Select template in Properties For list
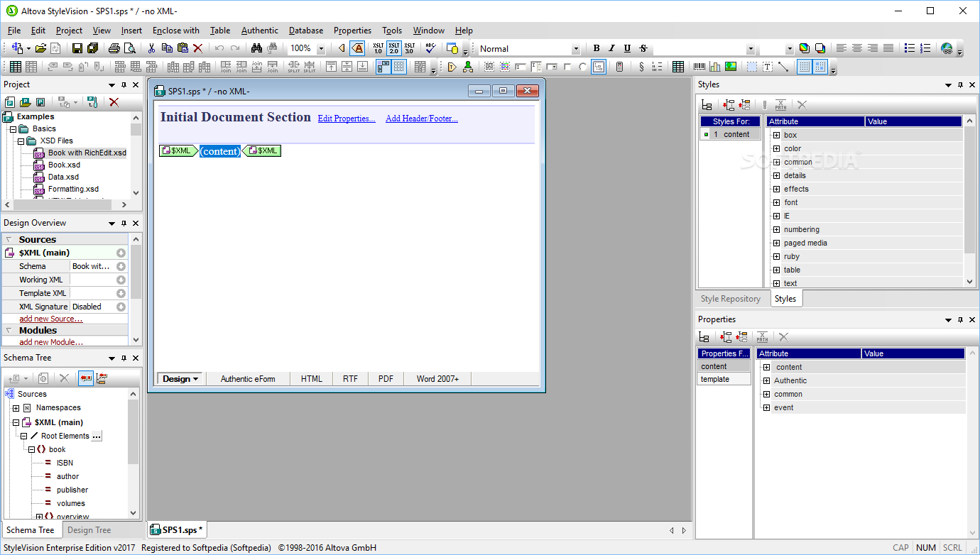The width and height of the screenshot is (980, 555). [x=724, y=379]
